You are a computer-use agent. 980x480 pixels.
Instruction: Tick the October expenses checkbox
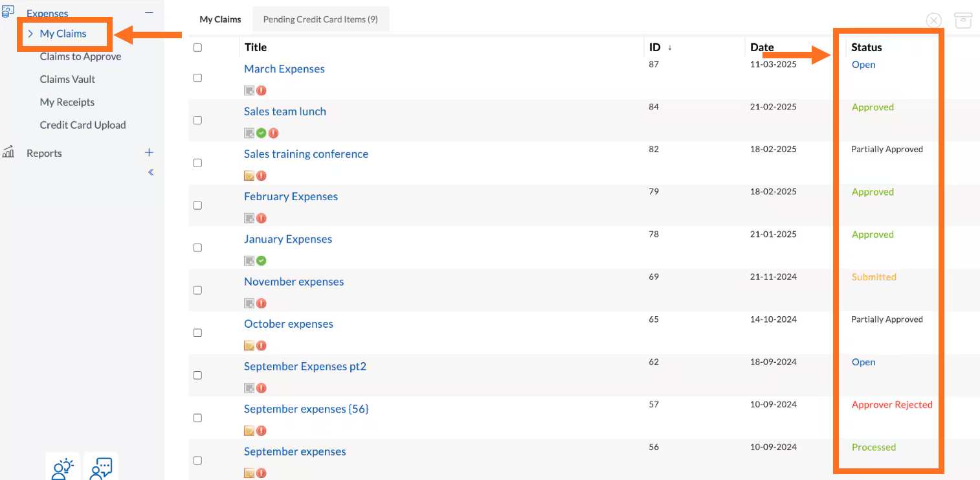tap(197, 333)
